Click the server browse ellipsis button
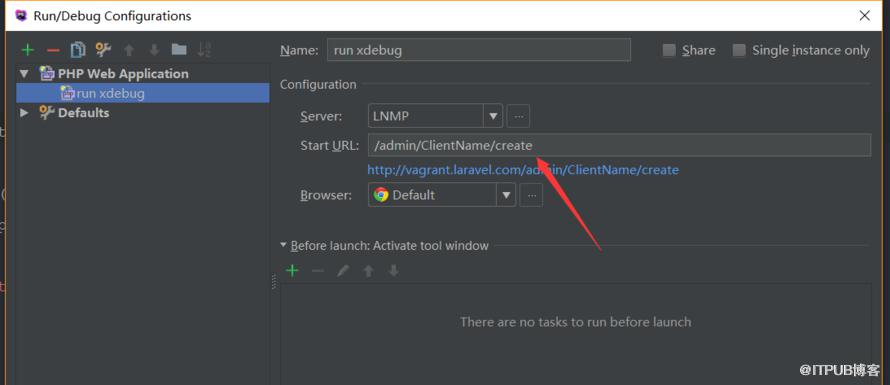This screenshot has height=385, width=890. coord(518,116)
